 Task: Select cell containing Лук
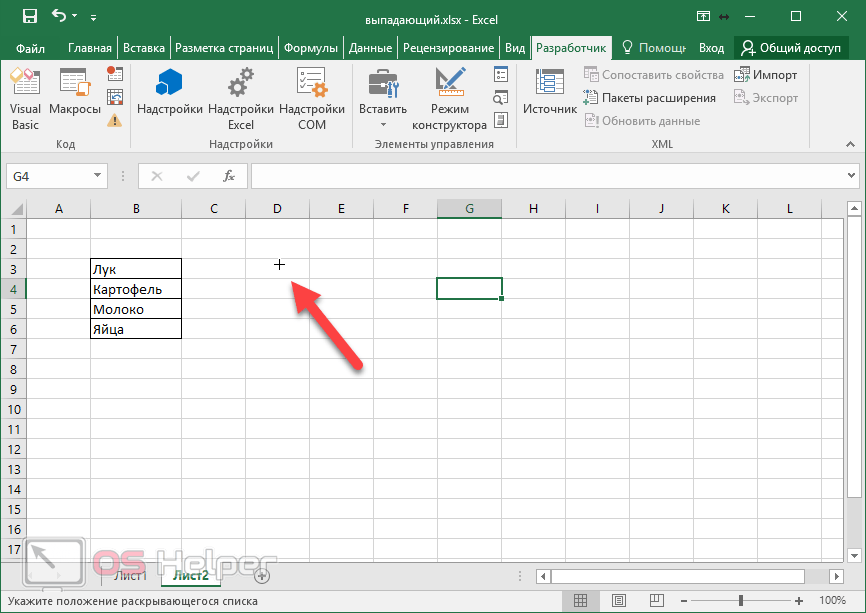click(136, 269)
